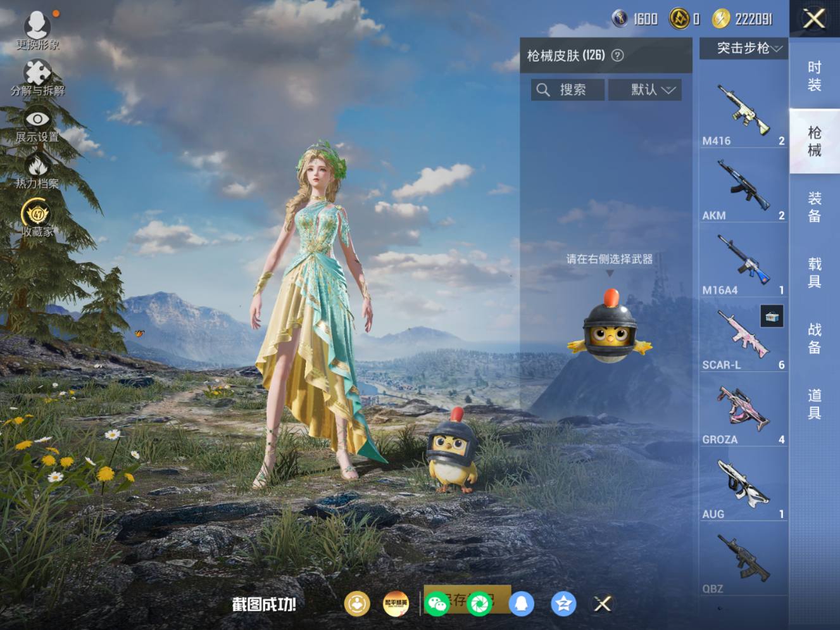Switch to the 载具 tab
Viewport: 840px width, 630px height.
(815, 273)
